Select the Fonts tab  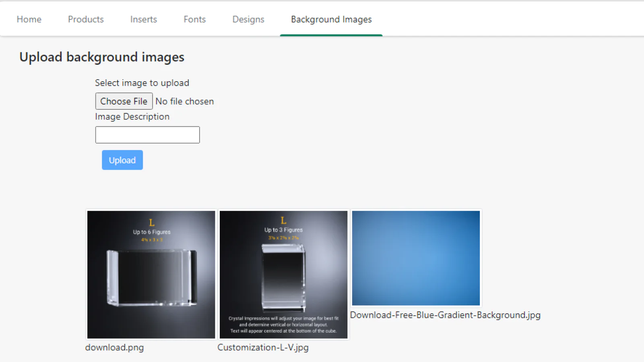[194, 19]
